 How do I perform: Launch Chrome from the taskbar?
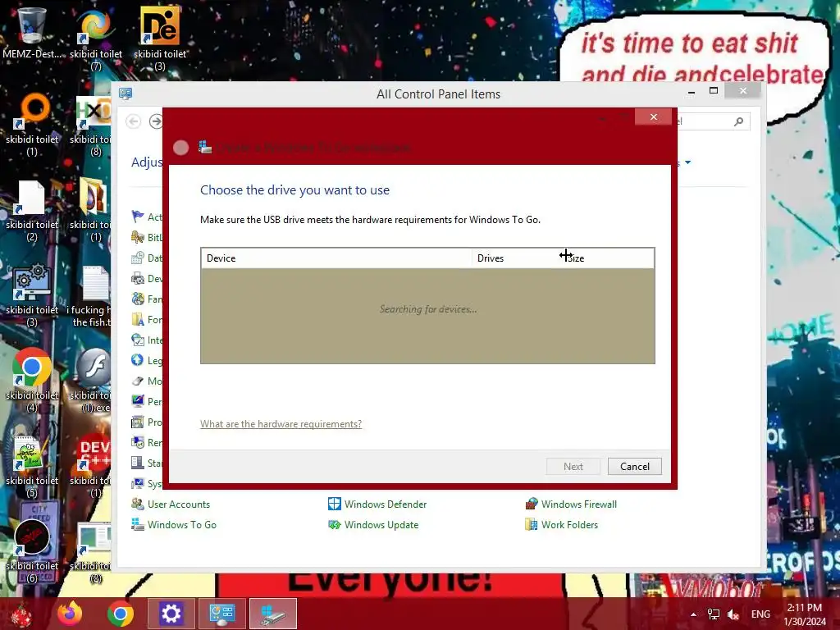pyautogui.click(x=121, y=614)
